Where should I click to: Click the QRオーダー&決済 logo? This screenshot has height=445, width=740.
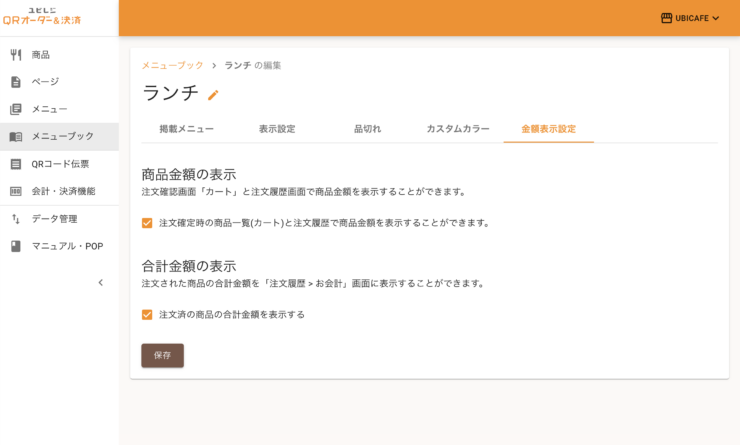[x=42, y=17]
